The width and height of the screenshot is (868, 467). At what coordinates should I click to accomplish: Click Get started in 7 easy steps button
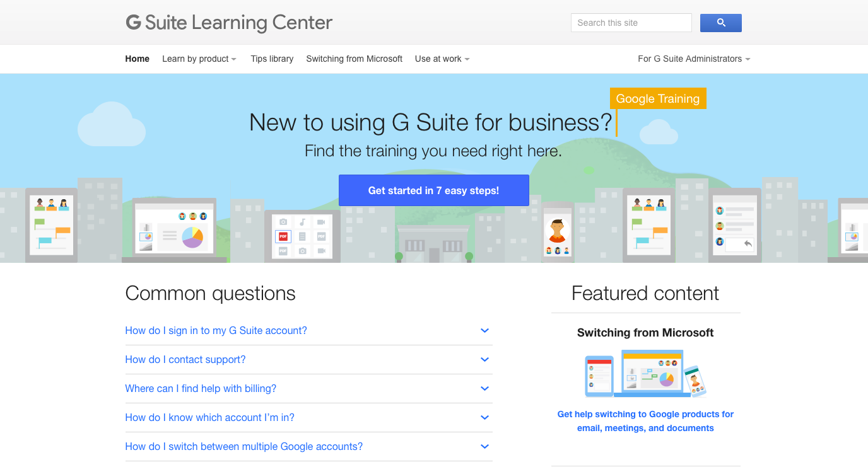(433, 190)
